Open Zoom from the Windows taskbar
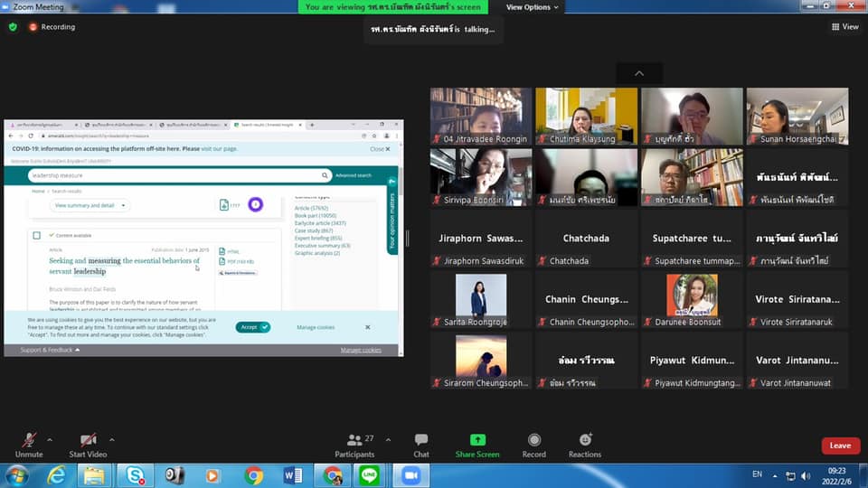 point(411,475)
